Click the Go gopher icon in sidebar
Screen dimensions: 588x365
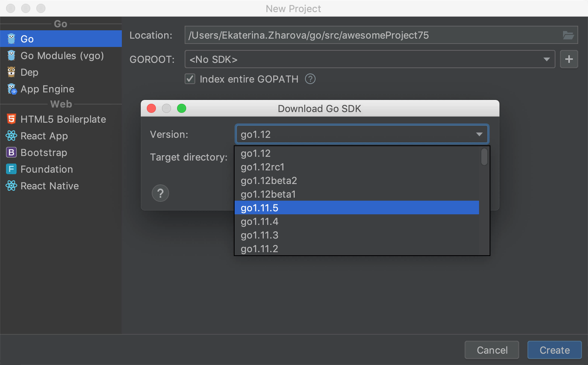(11, 39)
